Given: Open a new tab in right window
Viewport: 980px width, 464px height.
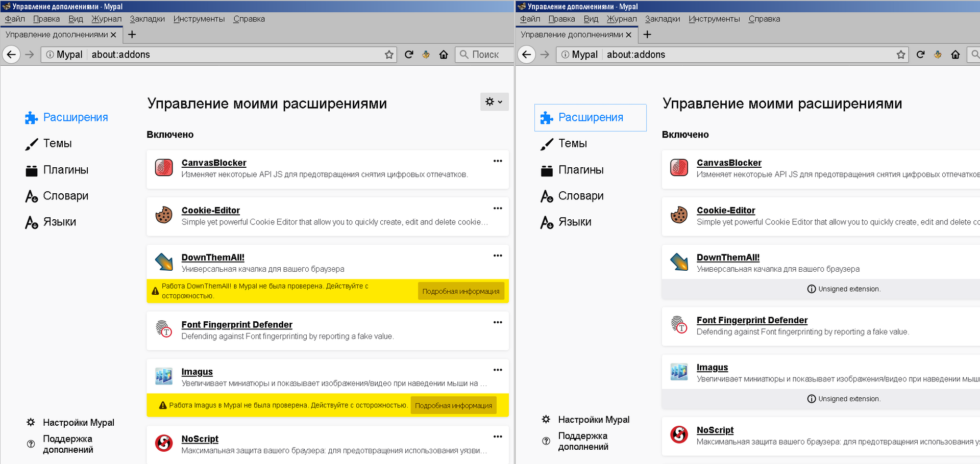Looking at the screenshot, I should 647,35.
